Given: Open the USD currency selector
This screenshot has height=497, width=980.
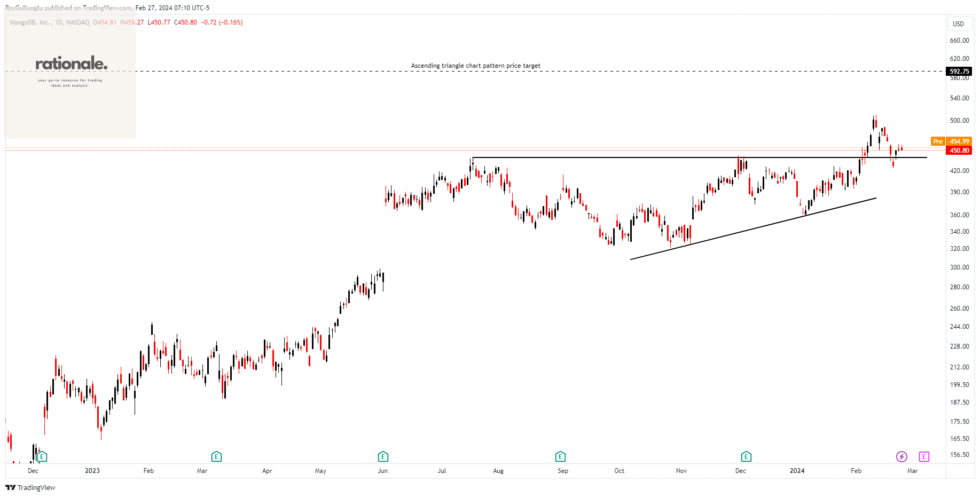Looking at the screenshot, I should tap(959, 23).
